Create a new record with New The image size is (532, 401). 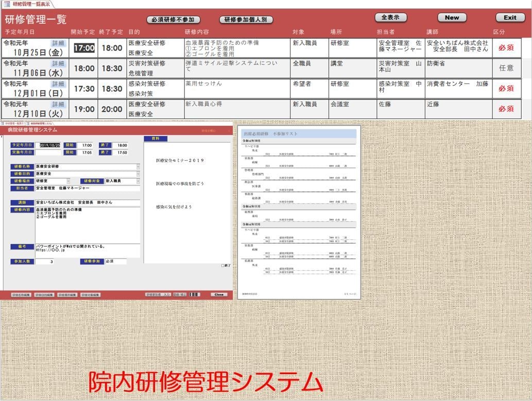[x=452, y=18]
